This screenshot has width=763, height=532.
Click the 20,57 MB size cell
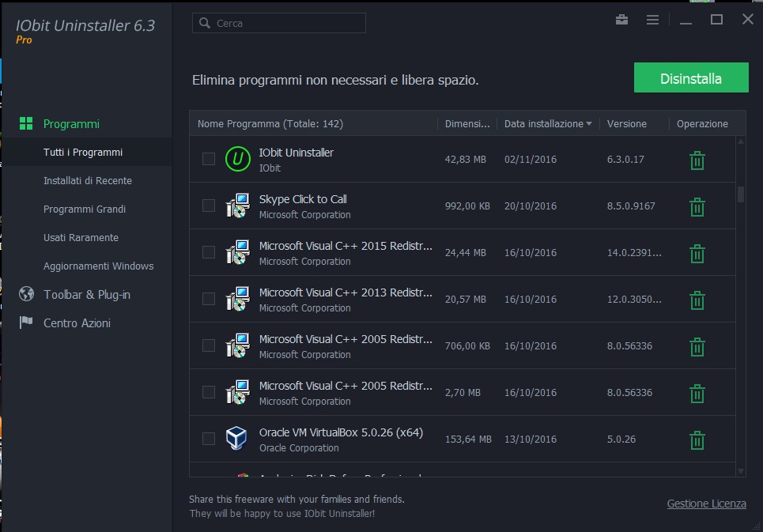465,299
